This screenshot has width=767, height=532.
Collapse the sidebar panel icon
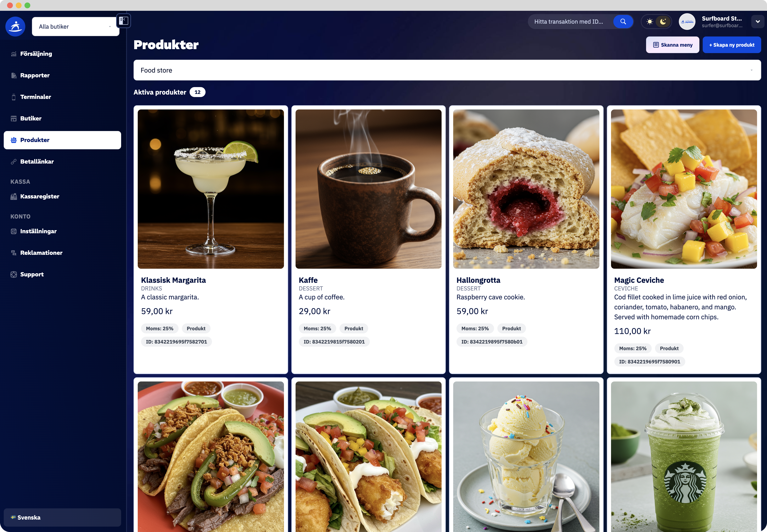[x=123, y=21]
